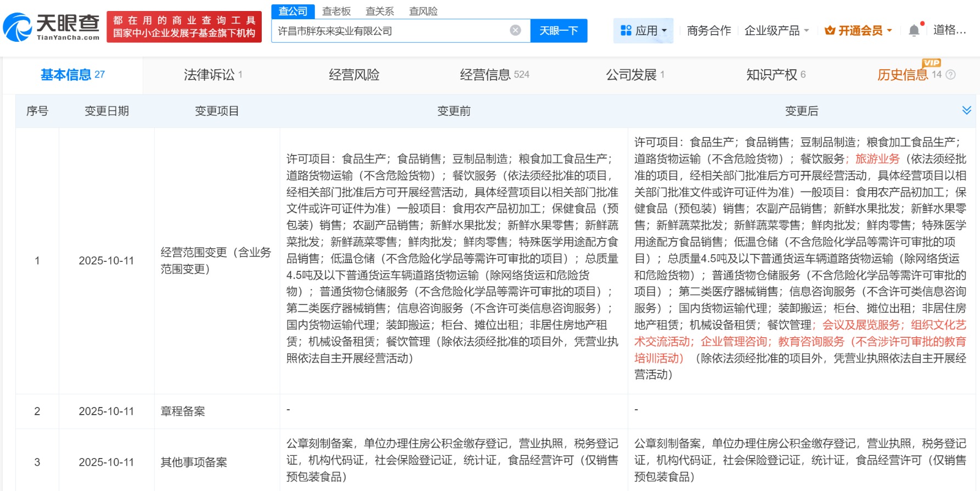Clear the search box with X icon
The image size is (980, 491).
coord(515,30)
